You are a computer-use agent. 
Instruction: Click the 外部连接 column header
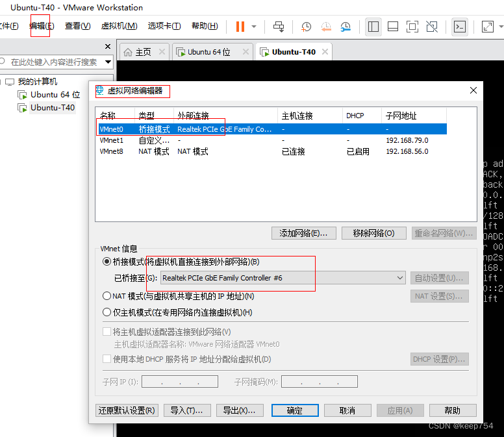pyautogui.click(x=225, y=116)
